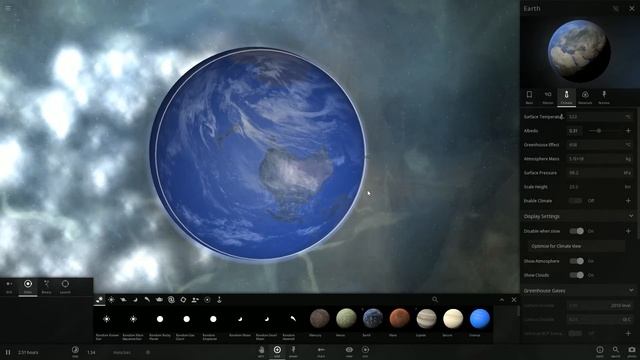Open the stars category icon
Viewport: 640px width, 360px height.
[111, 300]
